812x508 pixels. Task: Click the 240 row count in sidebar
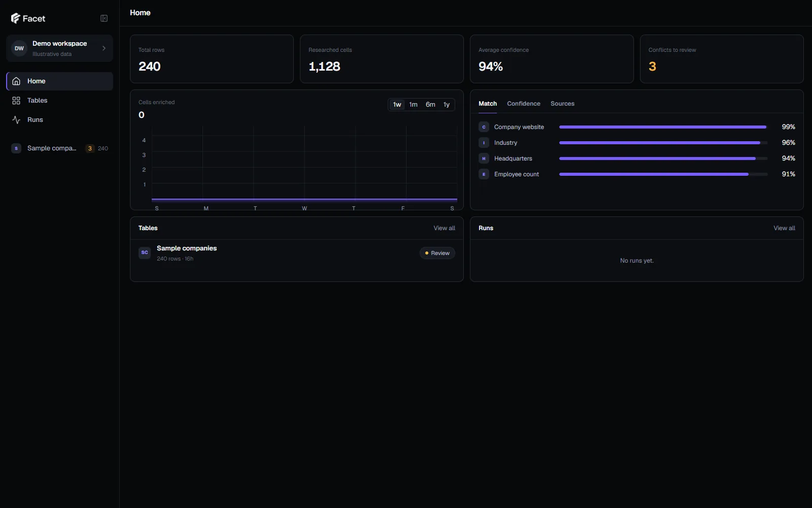click(x=103, y=148)
